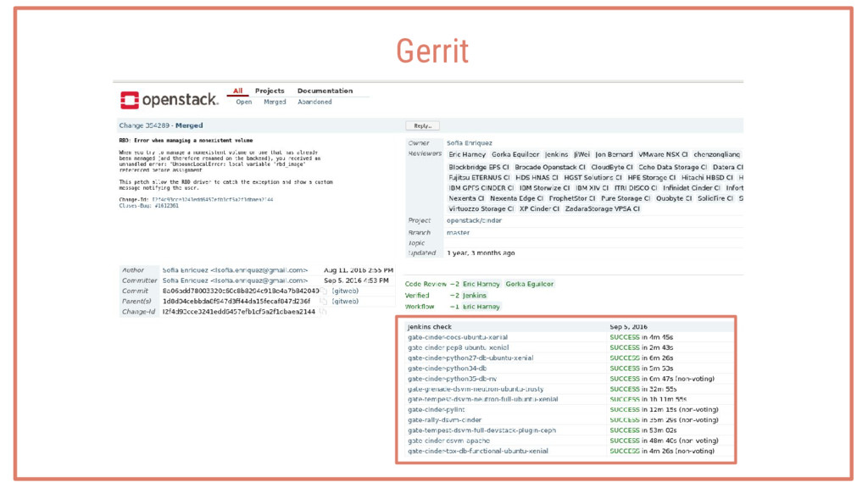Click reviewer ZadaraStorage VPSA CI
This screenshot has height=488, width=868.
(603, 208)
